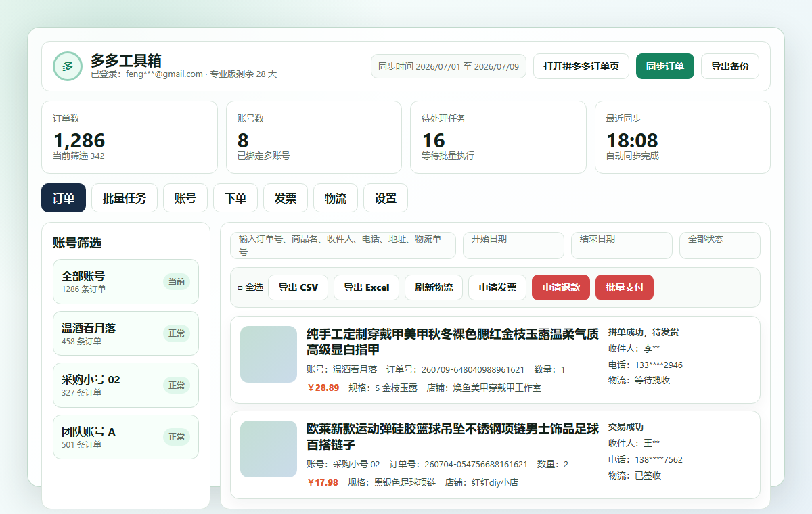Viewport: 812px width, 514px height.
Task: Click the 当前 badge on 全部账号
Action: [177, 281]
